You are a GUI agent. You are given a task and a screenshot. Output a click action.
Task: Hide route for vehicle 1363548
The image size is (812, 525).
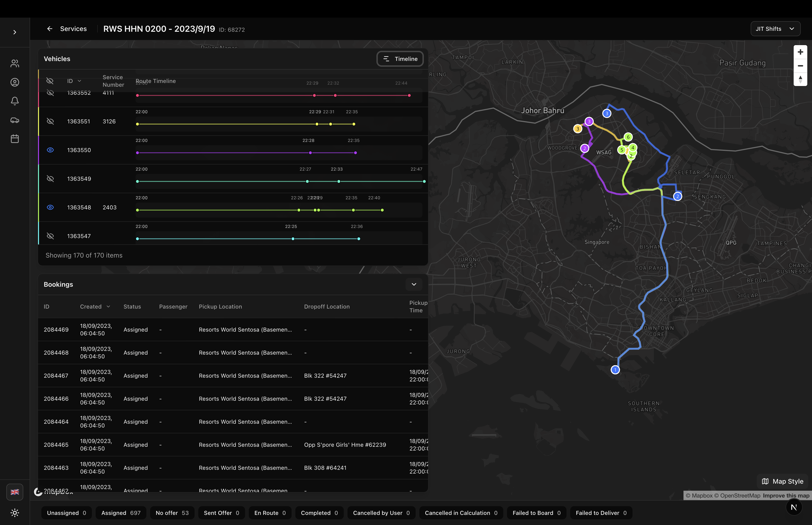click(50, 207)
